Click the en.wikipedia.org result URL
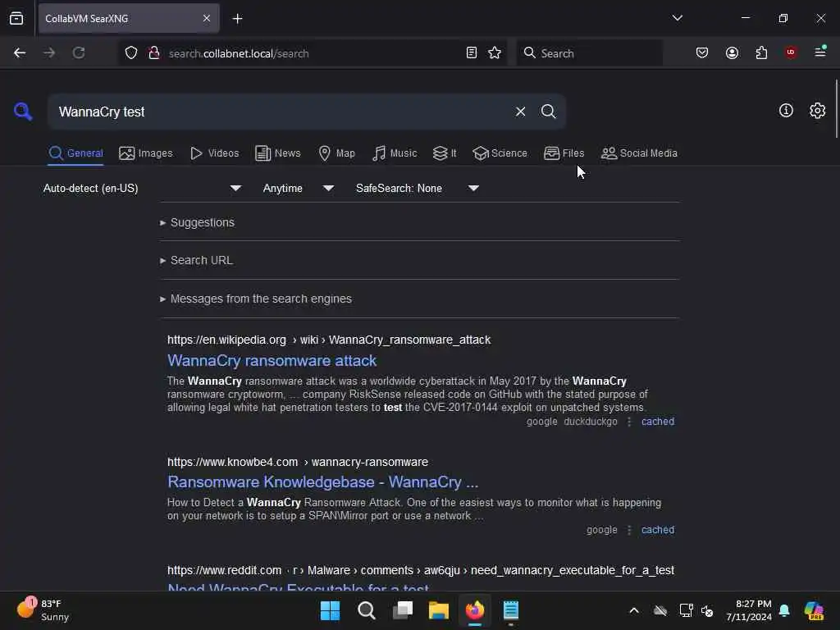This screenshot has height=630, width=840. tap(329, 340)
